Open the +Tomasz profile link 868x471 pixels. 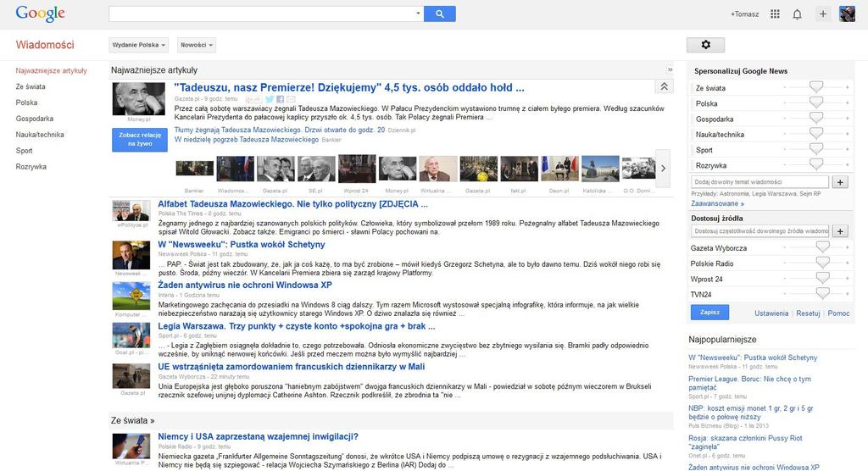[744, 14]
